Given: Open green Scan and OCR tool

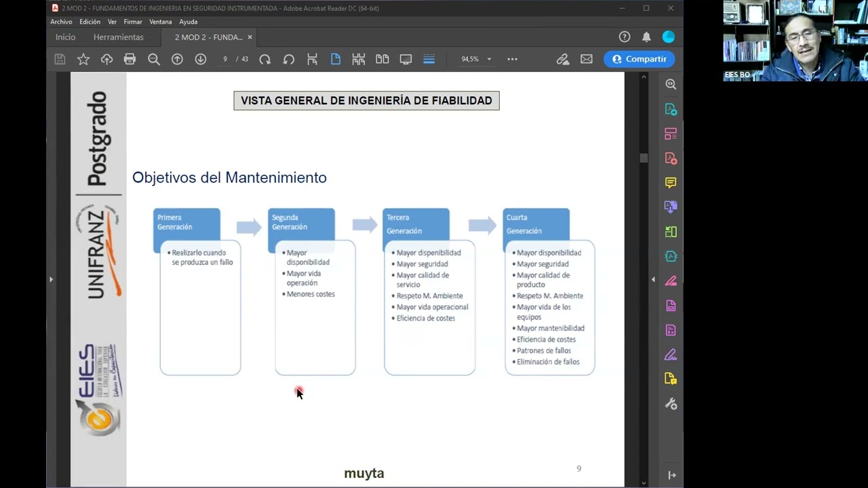Looking at the screenshot, I should pyautogui.click(x=671, y=232).
